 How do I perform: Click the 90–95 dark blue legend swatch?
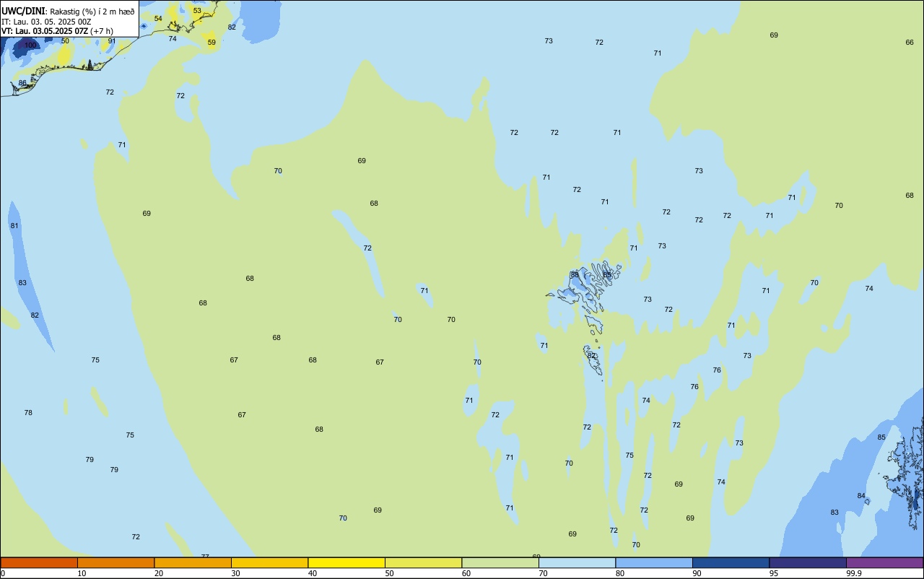pyautogui.click(x=731, y=562)
